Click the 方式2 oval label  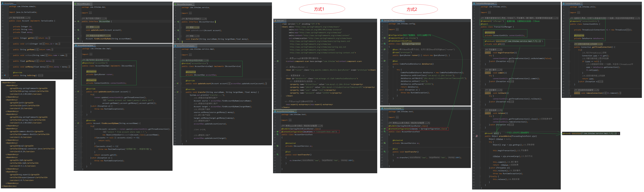pos(415,9)
